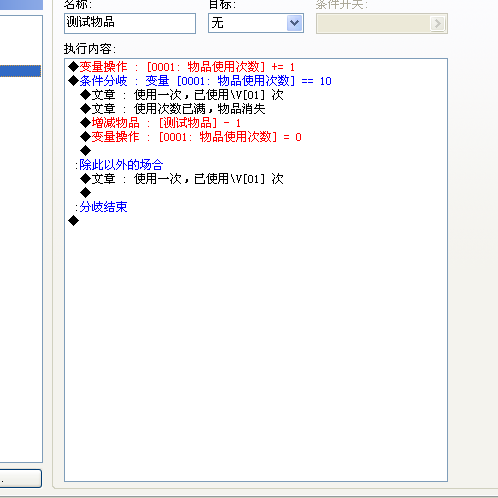Select the 文章 使用次数已满，物品消失 line

pos(173,109)
